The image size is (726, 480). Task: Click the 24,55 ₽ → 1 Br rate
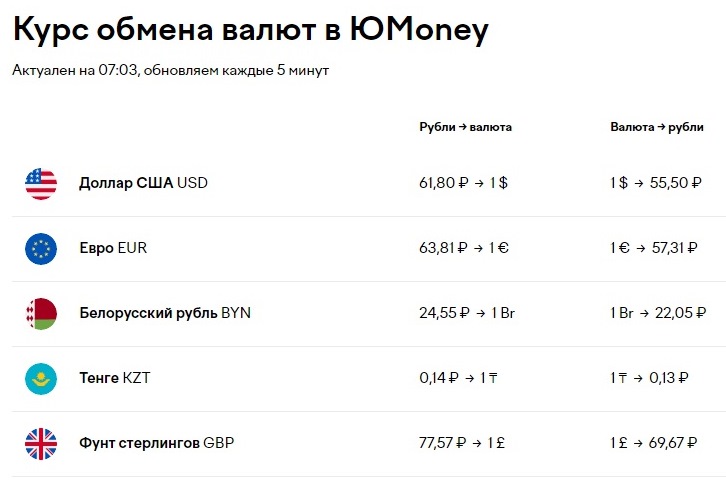pos(467,313)
